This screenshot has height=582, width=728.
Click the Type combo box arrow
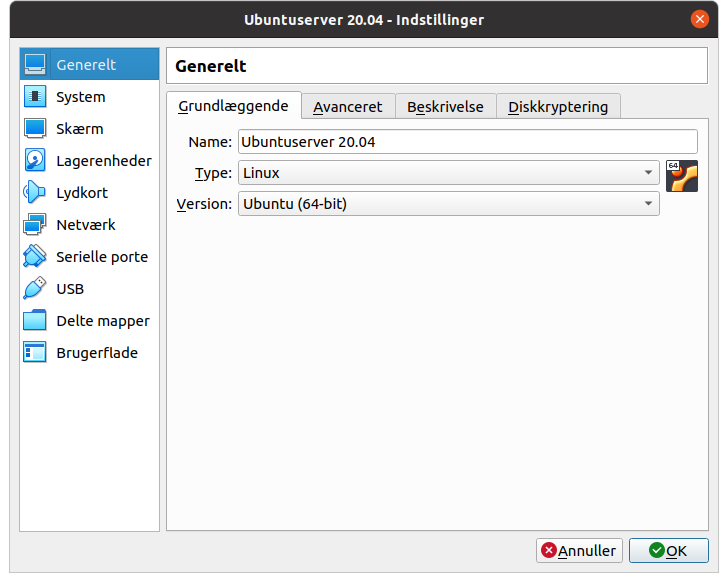tap(649, 173)
